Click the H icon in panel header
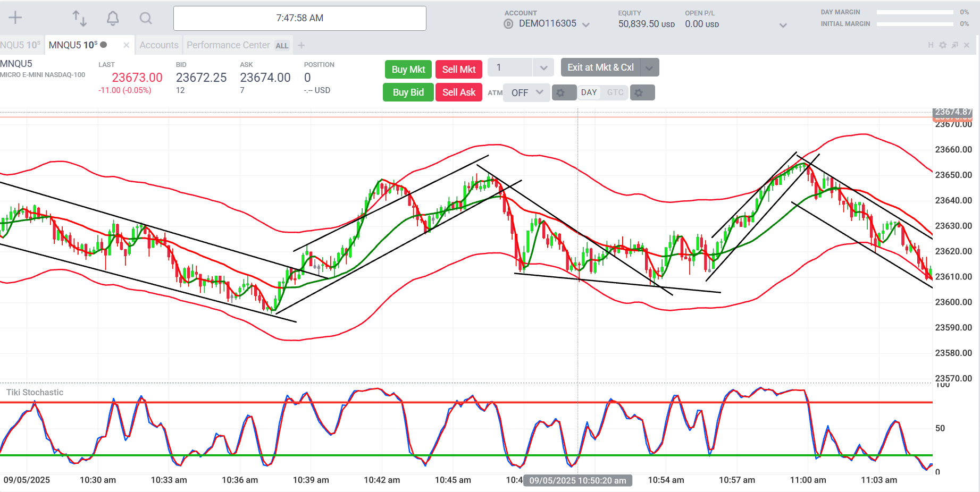The height and width of the screenshot is (492, 980). [x=931, y=45]
